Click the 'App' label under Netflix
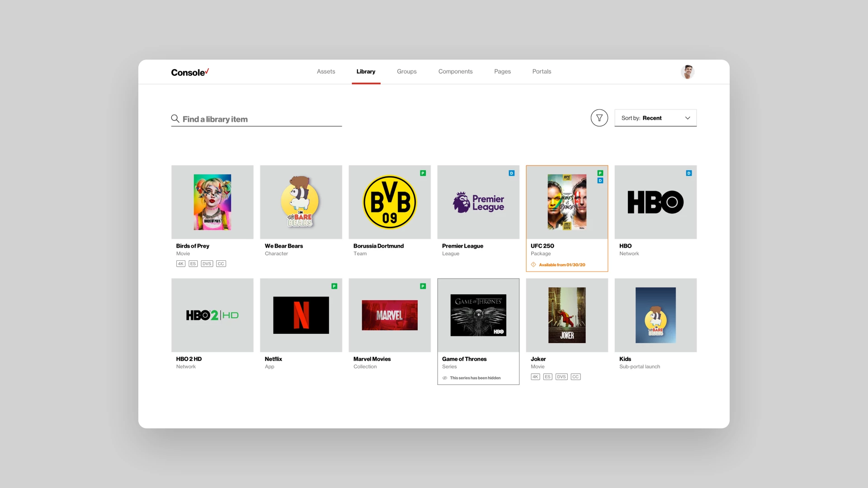Image resolution: width=868 pixels, height=488 pixels. 269,366
